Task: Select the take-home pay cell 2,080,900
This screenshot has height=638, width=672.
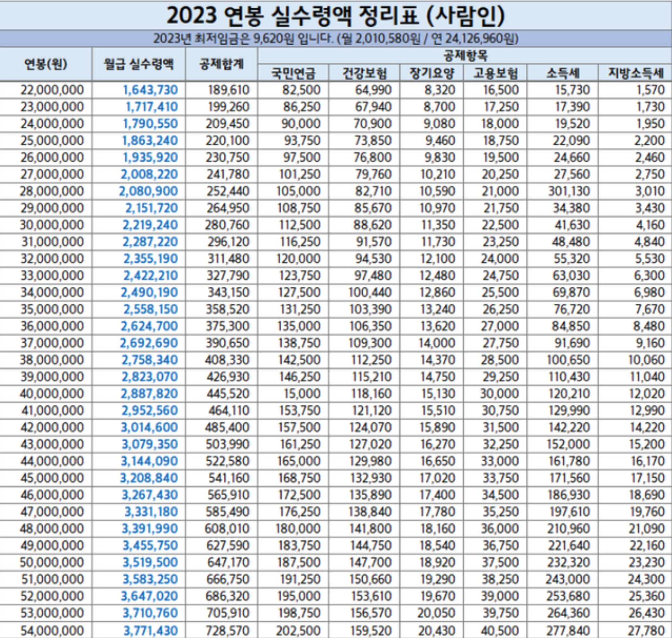Action: tap(148, 191)
